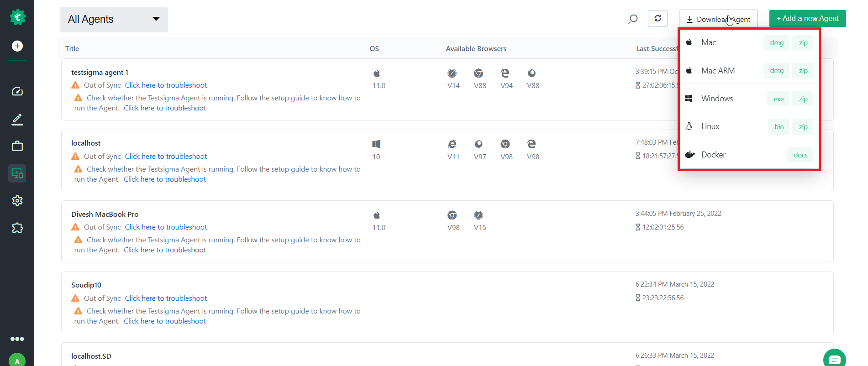The height and width of the screenshot is (366, 868).
Task: Click timestamp 3:44:05 PM February 25, 2022
Action: point(679,214)
